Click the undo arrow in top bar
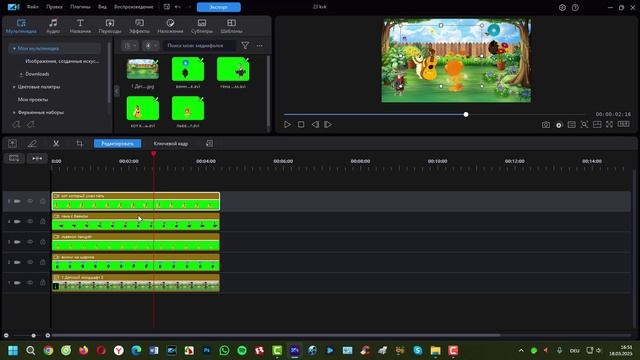The width and height of the screenshot is (640, 360). tap(178, 7)
